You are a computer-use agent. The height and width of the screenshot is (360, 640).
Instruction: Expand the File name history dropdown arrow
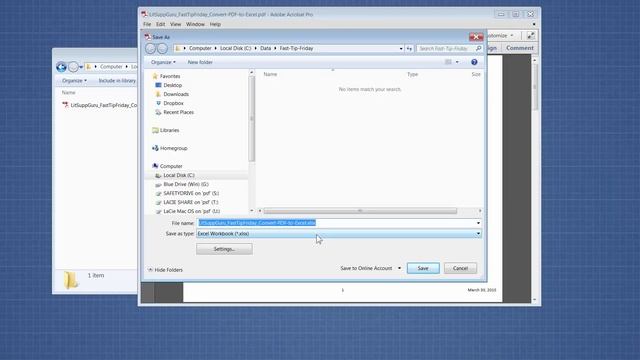[478, 223]
